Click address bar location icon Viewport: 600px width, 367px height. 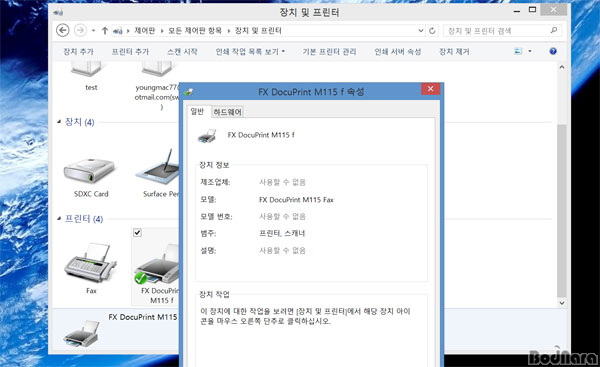click(x=117, y=31)
